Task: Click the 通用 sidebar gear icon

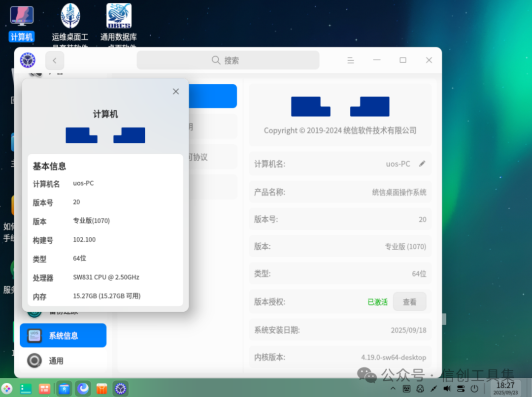Action: tap(34, 361)
